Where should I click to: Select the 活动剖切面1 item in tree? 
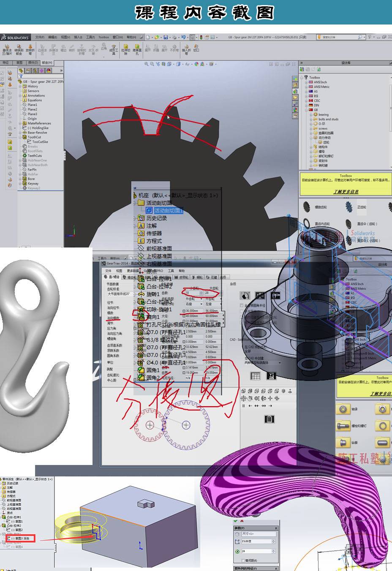pos(168,210)
